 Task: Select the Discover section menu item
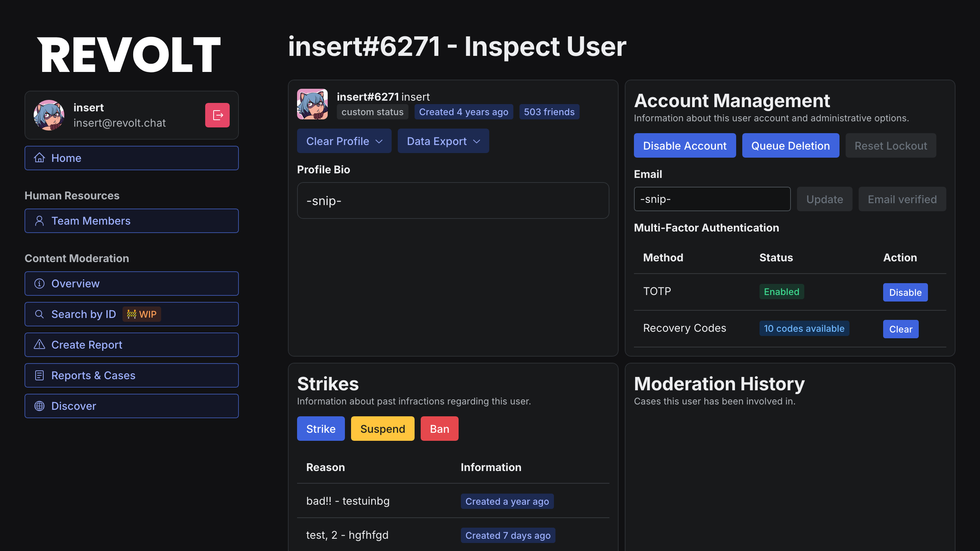[131, 406]
